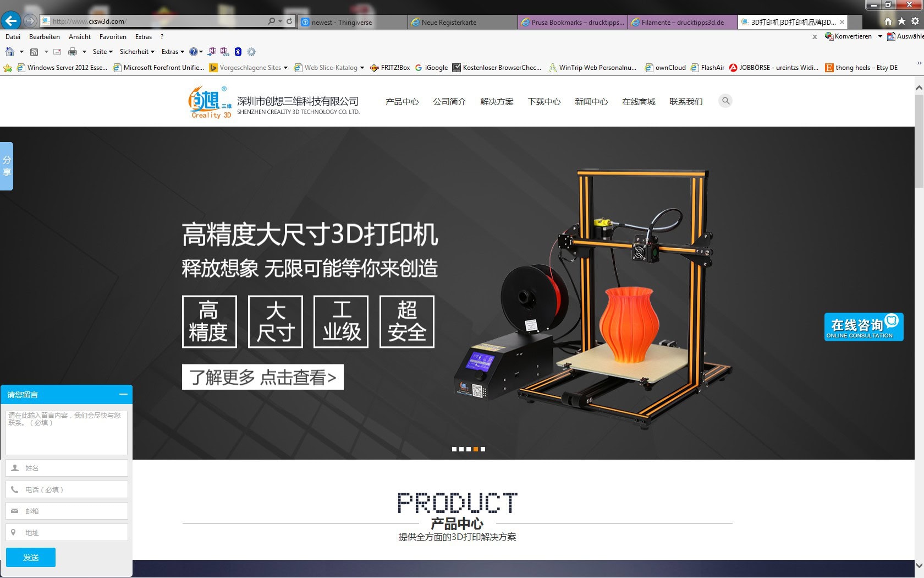Screen dimensions: 924x578
Task: Open favorites via the star icon top right
Action: pyautogui.click(x=901, y=21)
